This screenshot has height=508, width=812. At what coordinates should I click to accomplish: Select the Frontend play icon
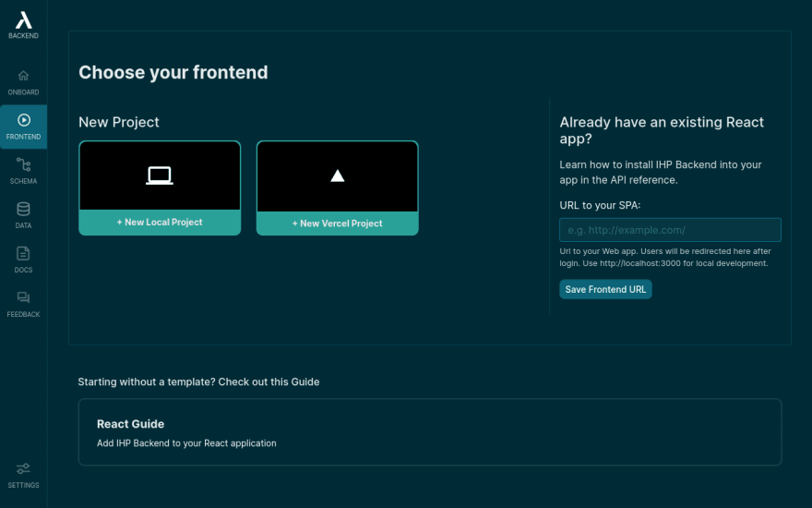click(23, 120)
